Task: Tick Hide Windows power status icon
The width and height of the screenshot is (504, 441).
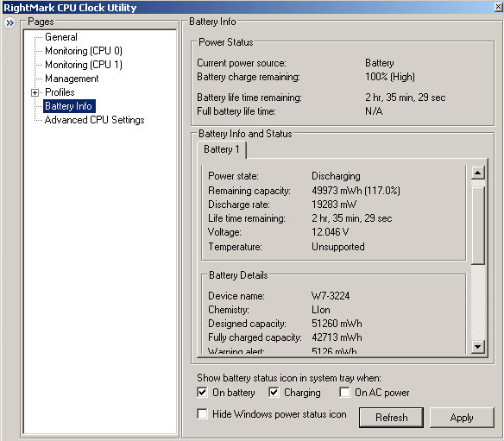Action: 202,413
